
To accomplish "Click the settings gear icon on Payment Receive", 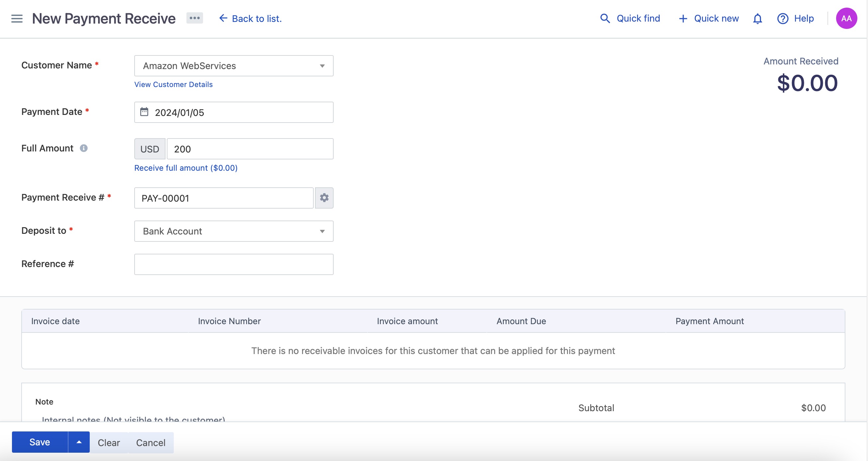I will pyautogui.click(x=324, y=198).
